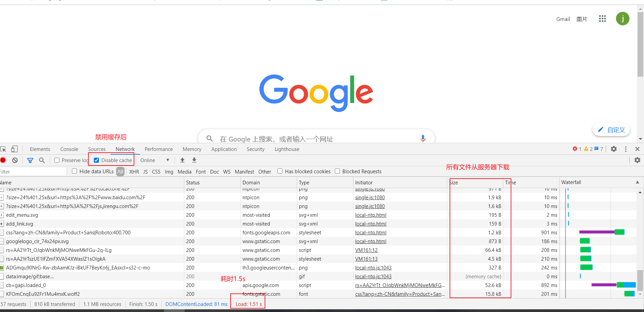Viewport: 644px width, 312px height.
Task: Filter requests by WS
Action: click(x=227, y=172)
